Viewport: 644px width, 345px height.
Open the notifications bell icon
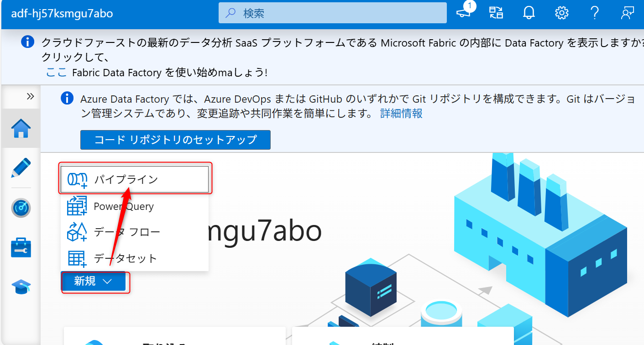pyautogui.click(x=529, y=13)
